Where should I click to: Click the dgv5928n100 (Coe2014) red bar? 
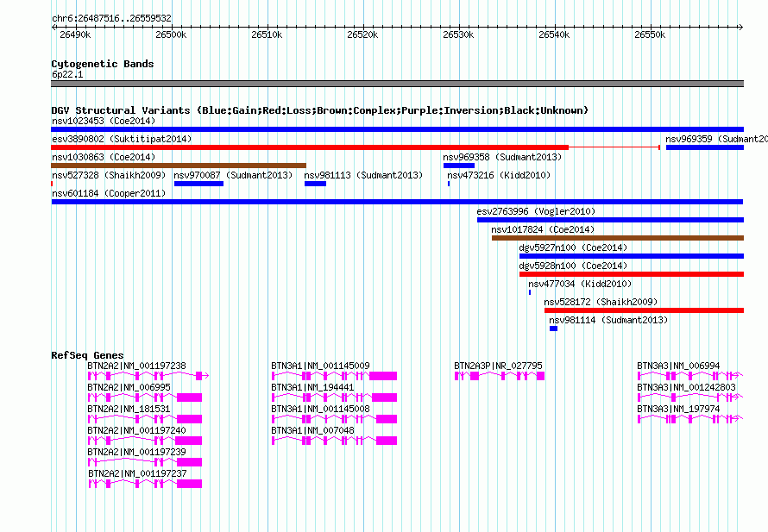632,274
